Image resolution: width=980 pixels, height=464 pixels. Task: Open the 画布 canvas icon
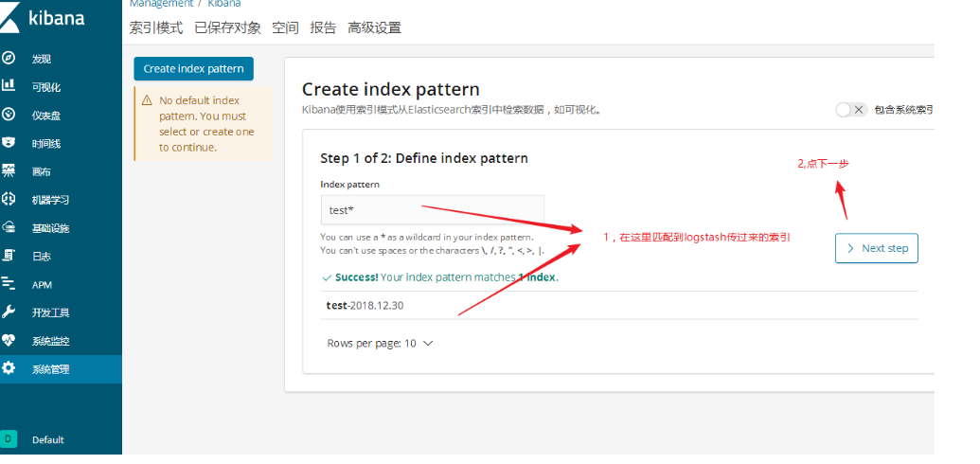pos(9,170)
